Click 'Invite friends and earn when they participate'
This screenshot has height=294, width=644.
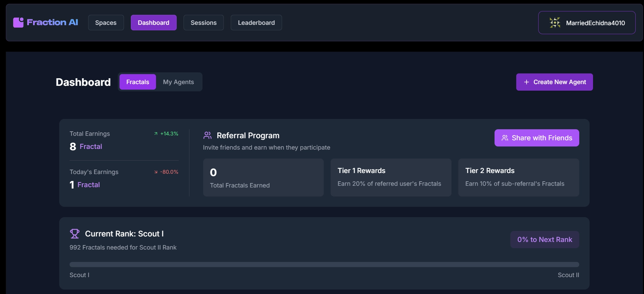[267, 148]
